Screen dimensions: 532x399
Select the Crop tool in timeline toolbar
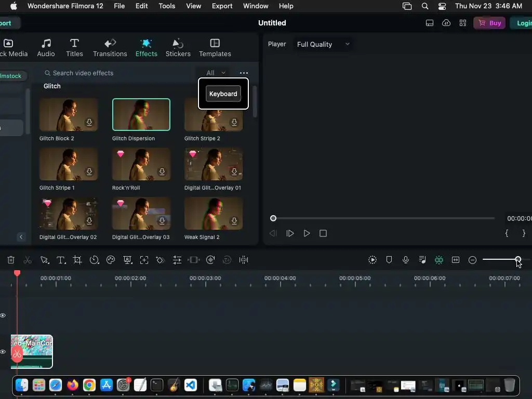pos(77,260)
